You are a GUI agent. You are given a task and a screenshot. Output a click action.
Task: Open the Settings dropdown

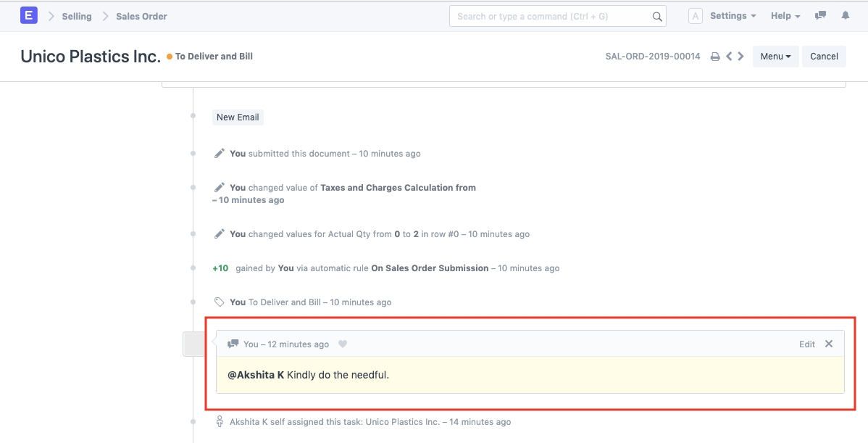(x=733, y=16)
